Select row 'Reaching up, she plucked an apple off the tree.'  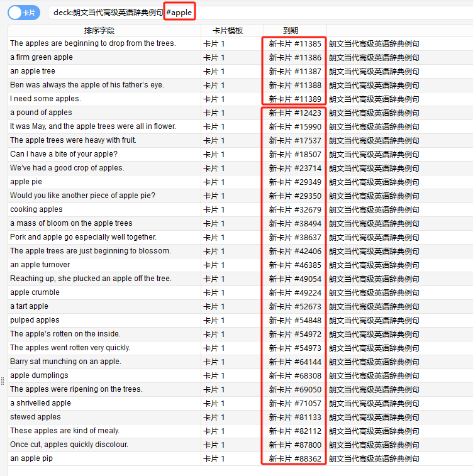tap(240, 279)
